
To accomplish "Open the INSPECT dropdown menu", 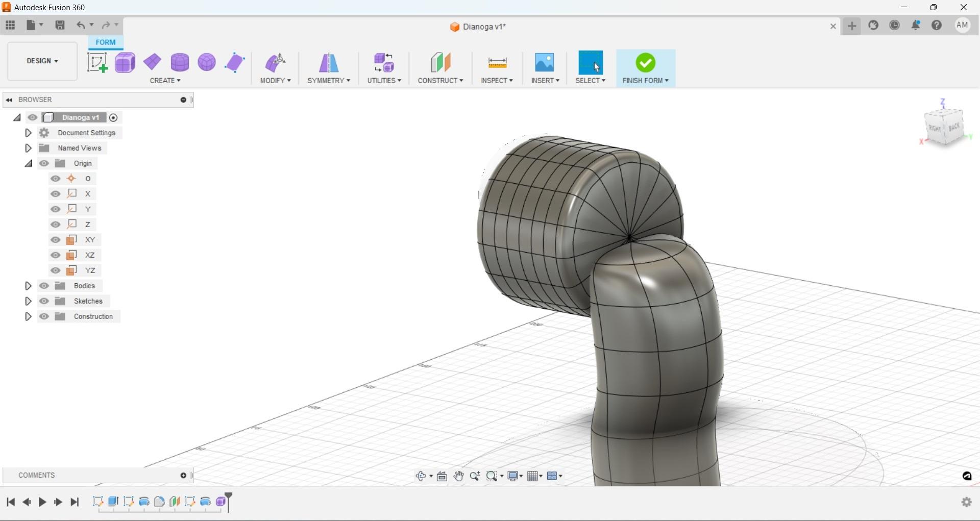I will click(x=497, y=81).
